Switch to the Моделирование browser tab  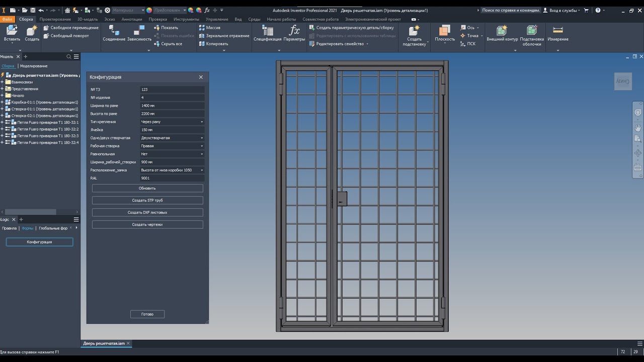click(x=34, y=66)
